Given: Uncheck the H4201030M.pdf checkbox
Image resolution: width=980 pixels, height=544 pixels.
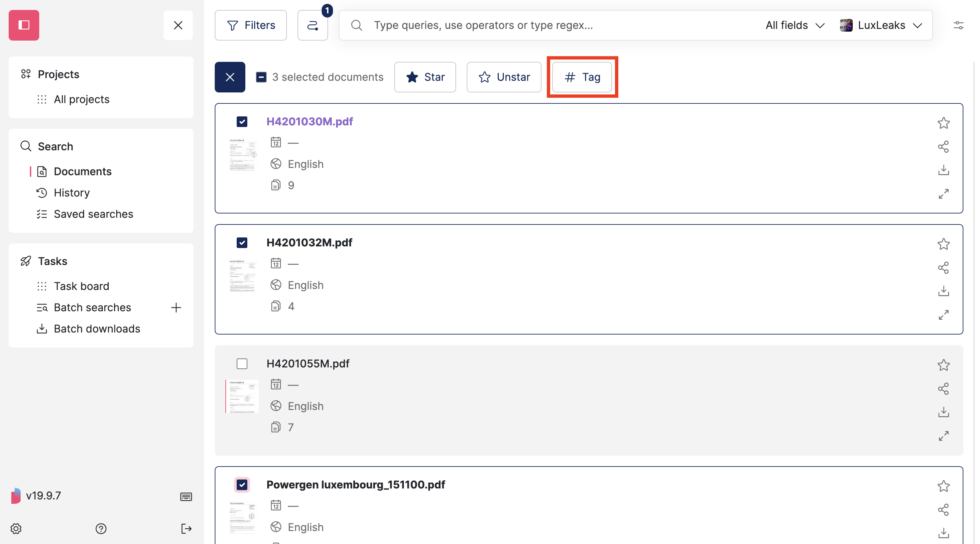Looking at the screenshot, I should pos(242,122).
